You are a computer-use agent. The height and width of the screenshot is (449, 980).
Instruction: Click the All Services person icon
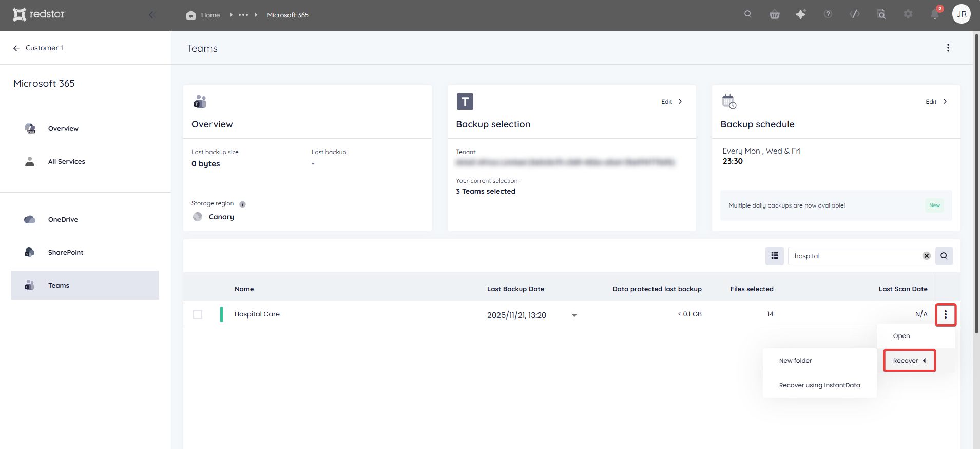[30, 161]
